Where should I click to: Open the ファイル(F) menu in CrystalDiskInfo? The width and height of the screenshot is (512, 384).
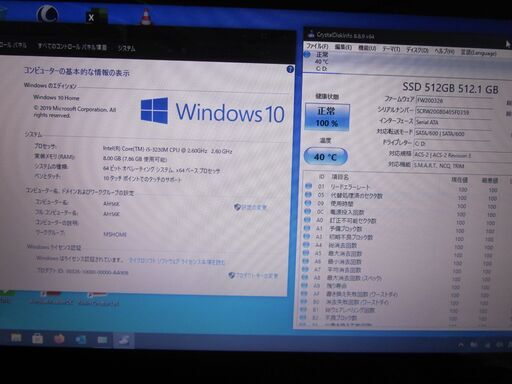tap(317, 46)
